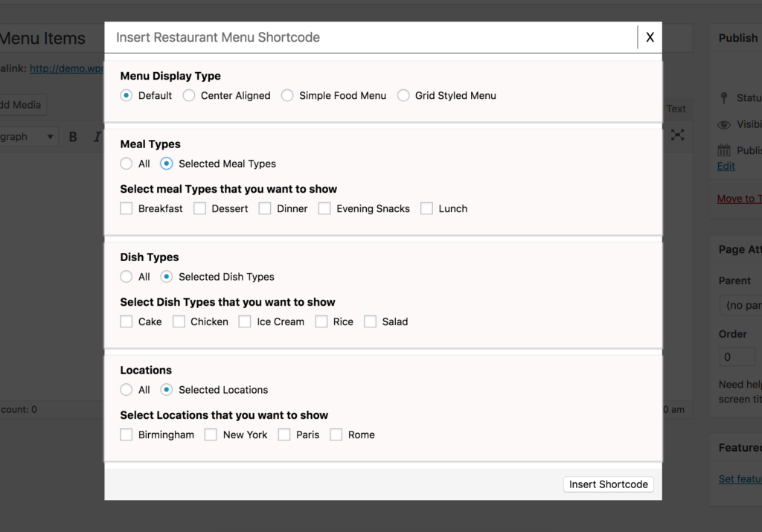Open distraction-free writing mode icon
Screen dimensions: 762x532
click(x=678, y=135)
